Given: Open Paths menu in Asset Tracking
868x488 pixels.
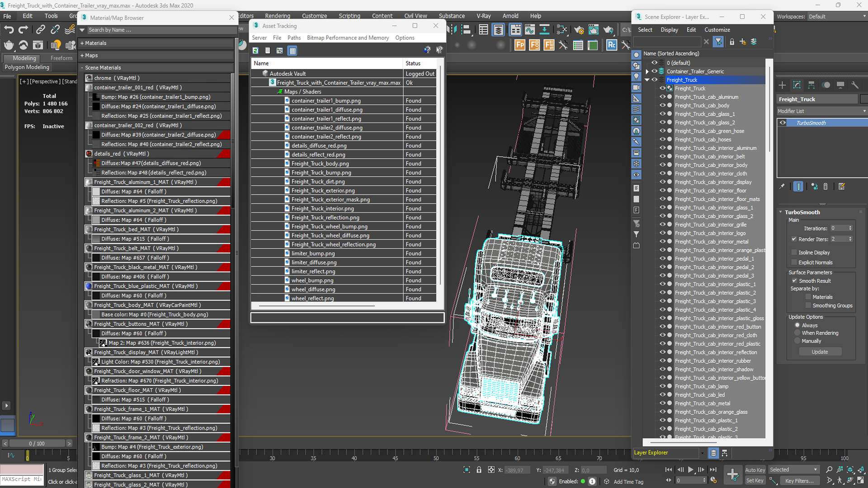Looking at the screenshot, I should (294, 38).
